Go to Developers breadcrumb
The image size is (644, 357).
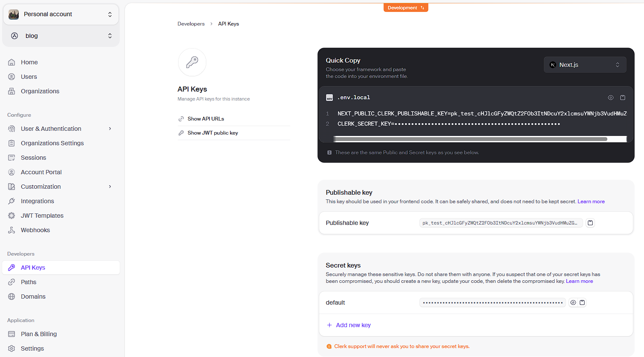tap(191, 24)
